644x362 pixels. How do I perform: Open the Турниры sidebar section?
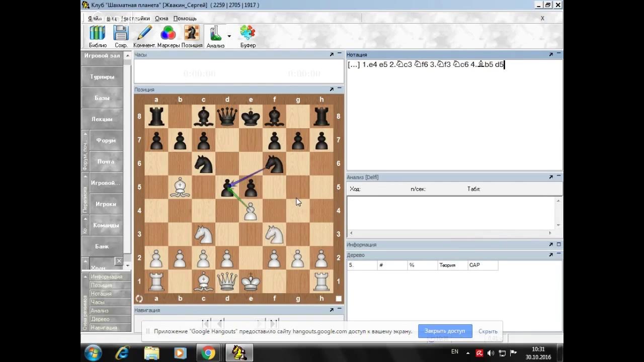[x=102, y=77]
